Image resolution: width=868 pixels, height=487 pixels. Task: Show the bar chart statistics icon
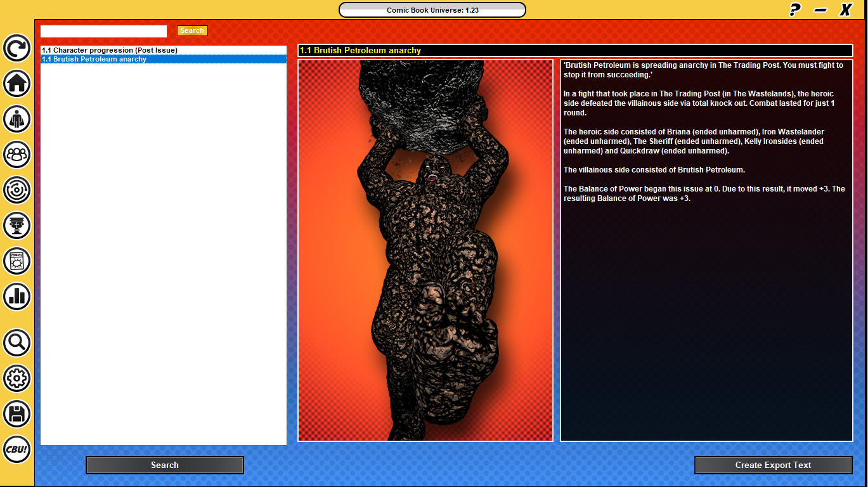tap(17, 296)
